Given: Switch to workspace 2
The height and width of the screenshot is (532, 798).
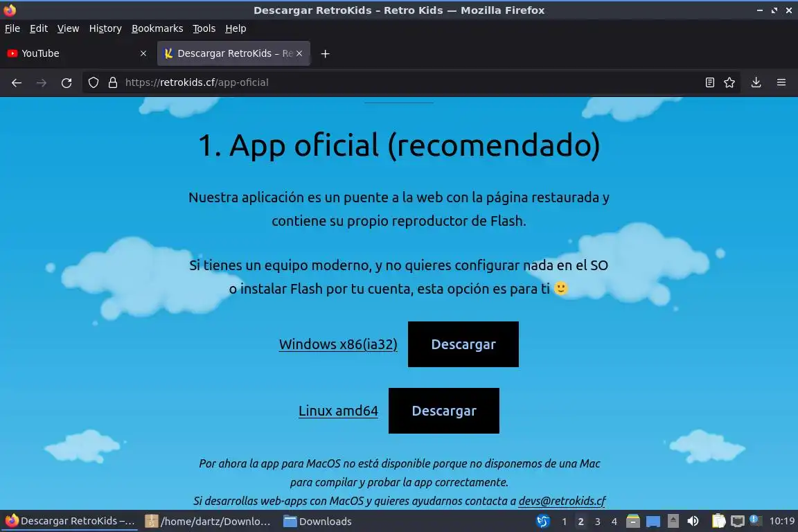Looking at the screenshot, I should pyautogui.click(x=580, y=522).
